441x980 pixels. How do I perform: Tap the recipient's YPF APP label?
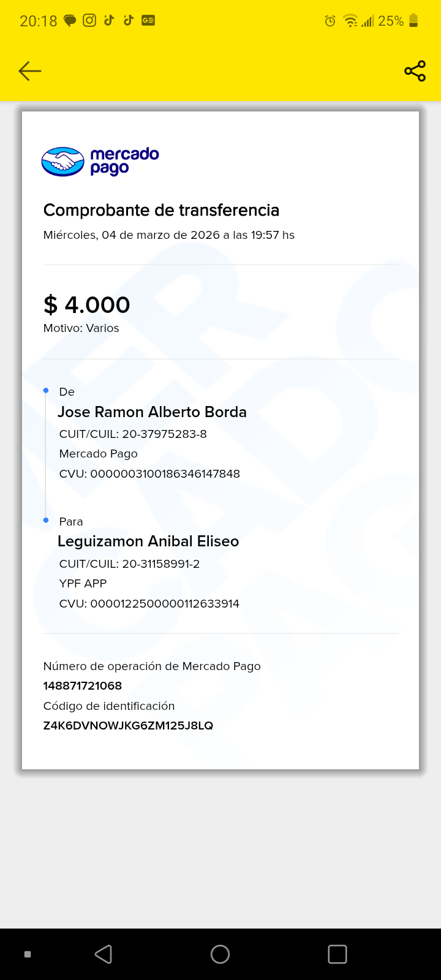tap(83, 583)
